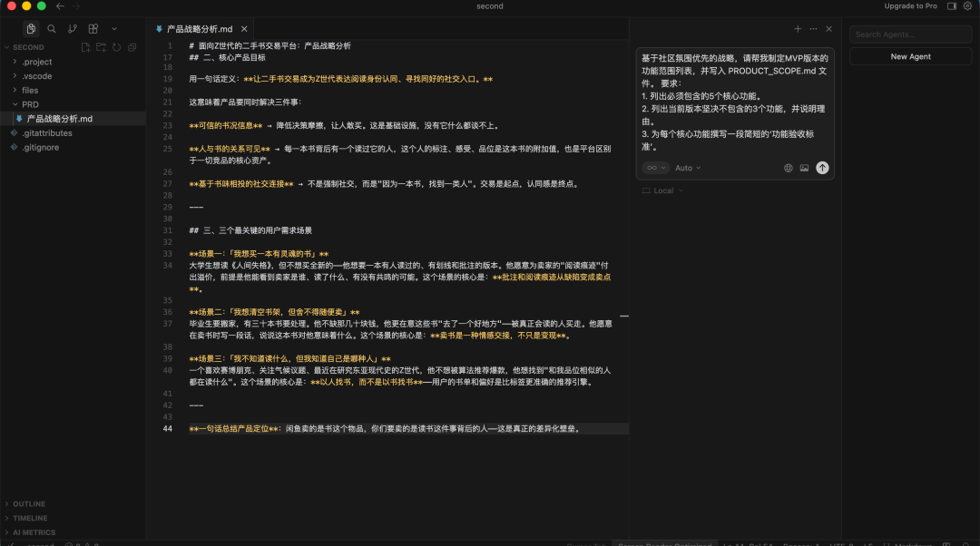Click the globe web search icon
The width and height of the screenshot is (980, 546).
(x=788, y=168)
